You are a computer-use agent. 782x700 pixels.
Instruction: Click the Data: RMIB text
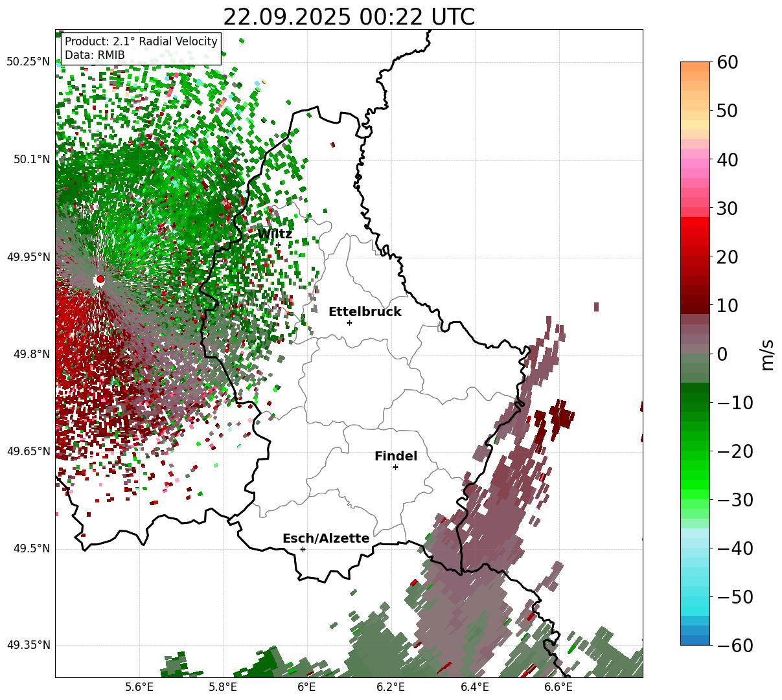click(95, 55)
